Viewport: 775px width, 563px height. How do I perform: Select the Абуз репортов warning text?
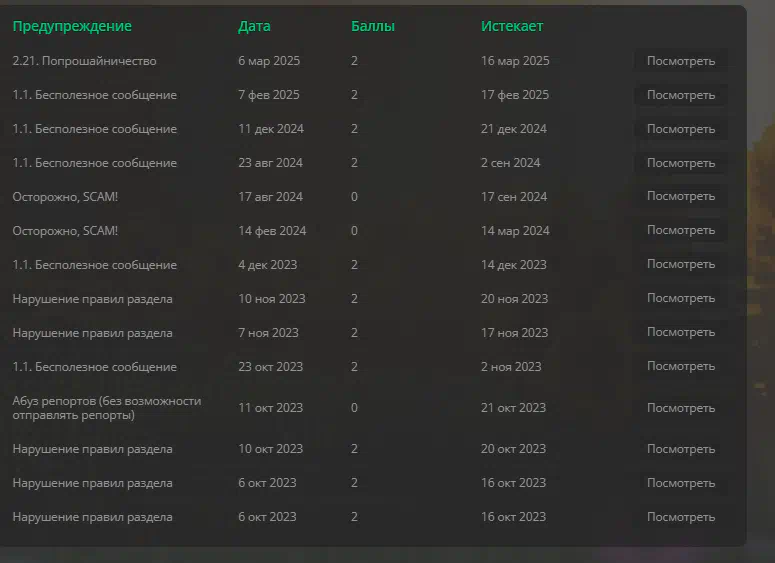coord(107,408)
